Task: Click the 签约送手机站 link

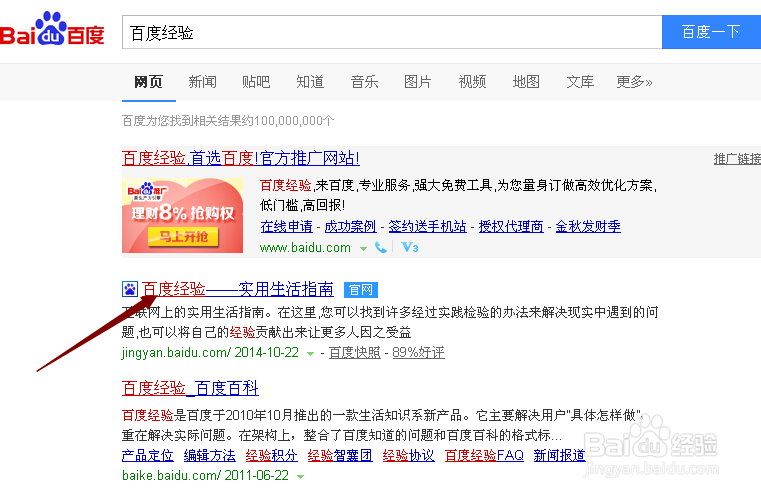Action: point(428,226)
